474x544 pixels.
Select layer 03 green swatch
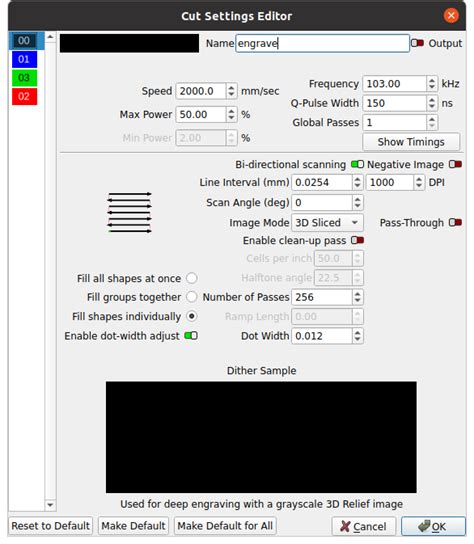pyautogui.click(x=24, y=78)
